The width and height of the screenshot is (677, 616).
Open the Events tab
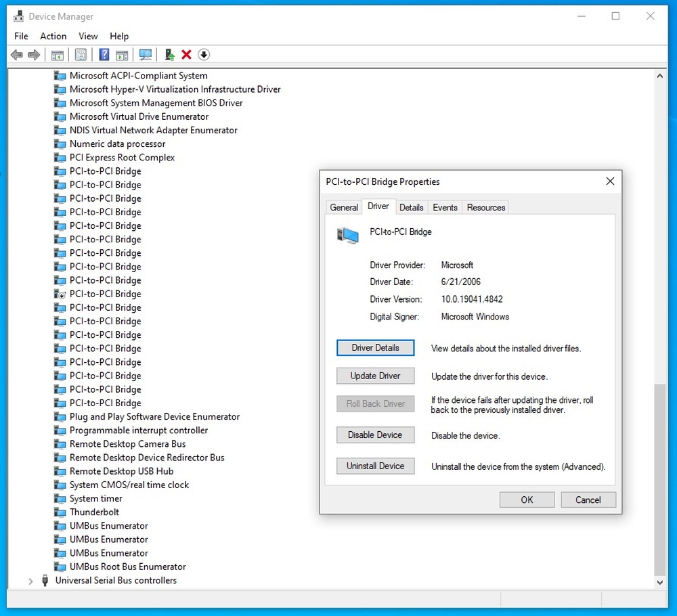[x=445, y=207]
